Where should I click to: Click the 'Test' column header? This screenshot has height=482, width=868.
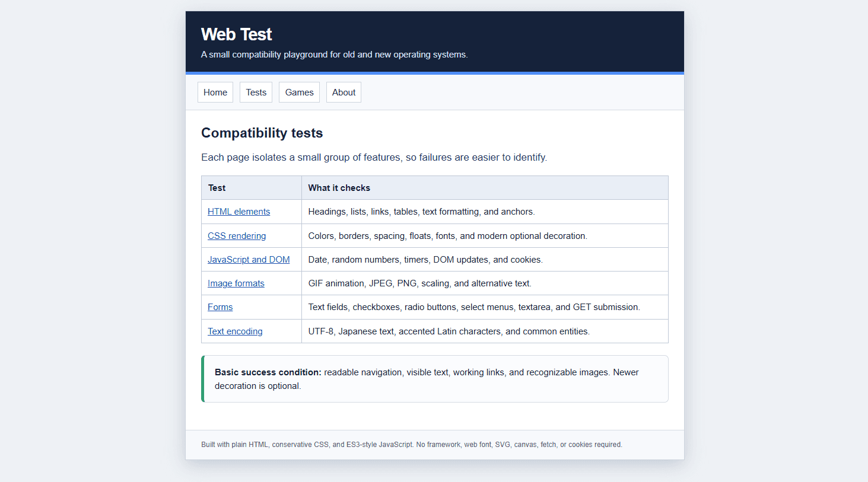[252, 188]
